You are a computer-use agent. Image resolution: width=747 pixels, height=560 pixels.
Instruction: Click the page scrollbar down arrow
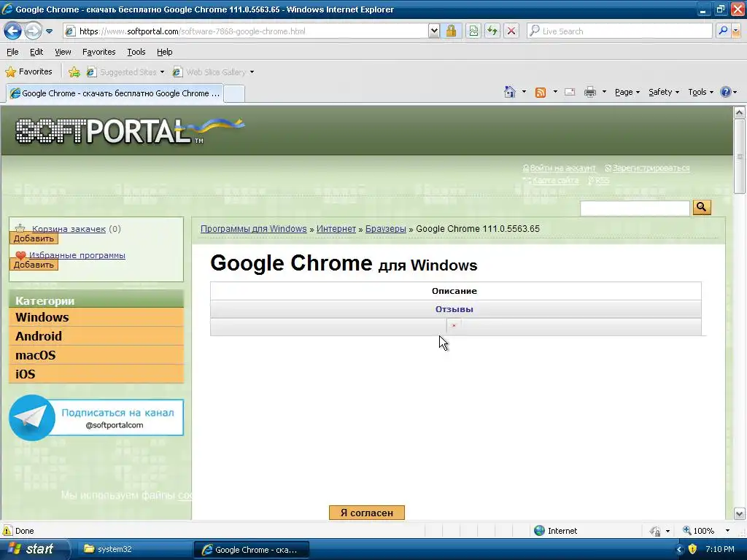click(740, 513)
